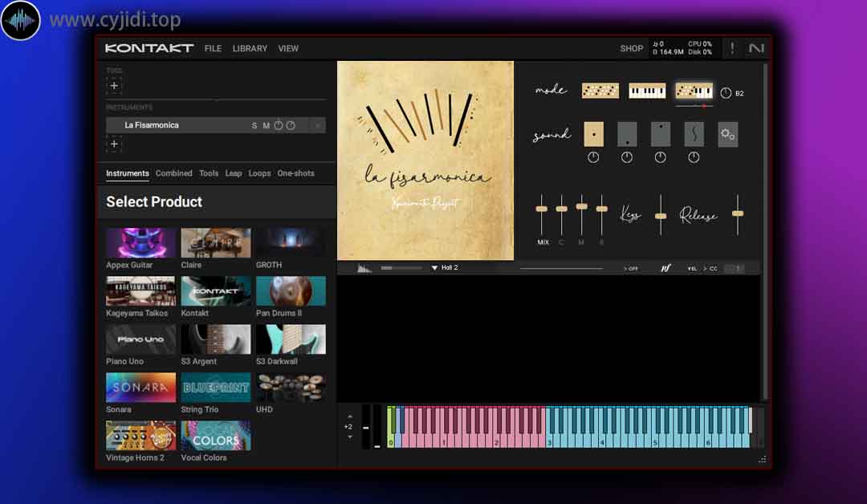Open the LIBRARY menu

[x=250, y=49]
